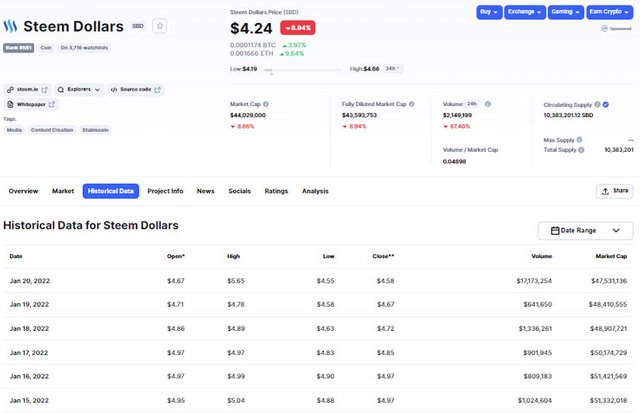This screenshot has height=413, width=640.
Task: Click the Media tag
Action: [14, 130]
